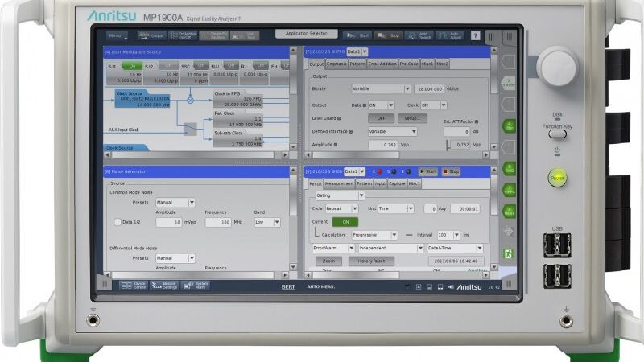
Task: Click the Ref. Clock block
Action: point(237,118)
